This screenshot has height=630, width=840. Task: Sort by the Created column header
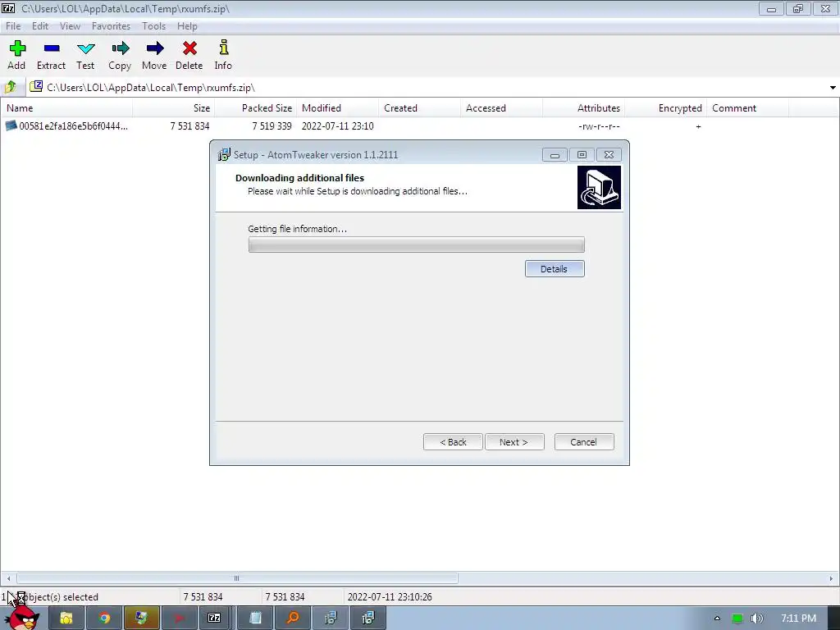[419, 107]
